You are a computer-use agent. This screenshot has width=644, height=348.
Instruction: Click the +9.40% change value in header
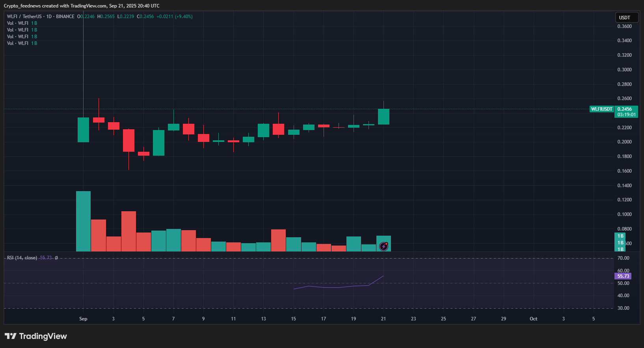coord(184,17)
